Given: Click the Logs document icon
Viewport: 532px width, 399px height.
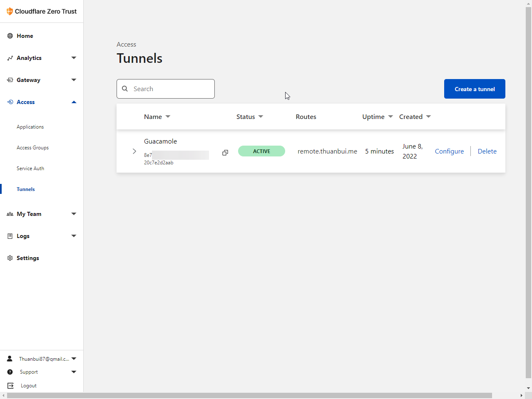Looking at the screenshot, I should tap(10, 236).
